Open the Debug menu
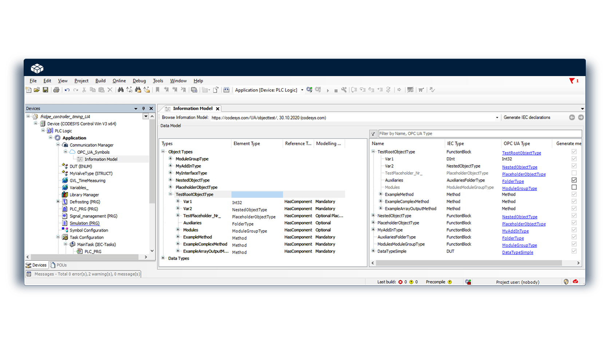This screenshot has width=608, height=364. coord(139,81)
